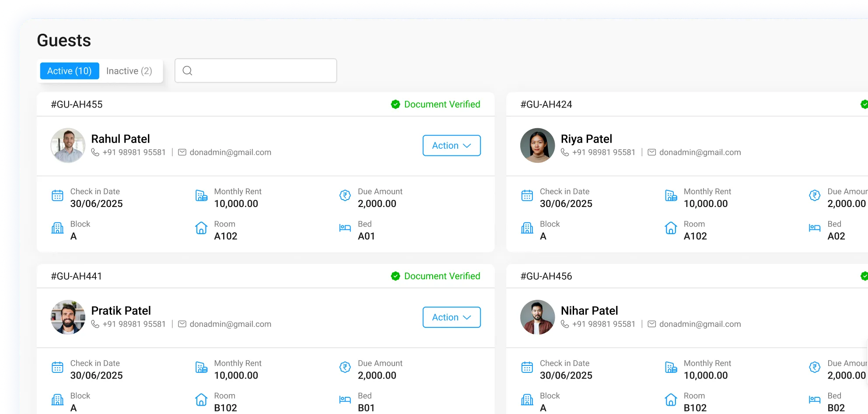Click the search magnifier icon
This screenshot has width=868, height=414.
(x=187, y=71)
